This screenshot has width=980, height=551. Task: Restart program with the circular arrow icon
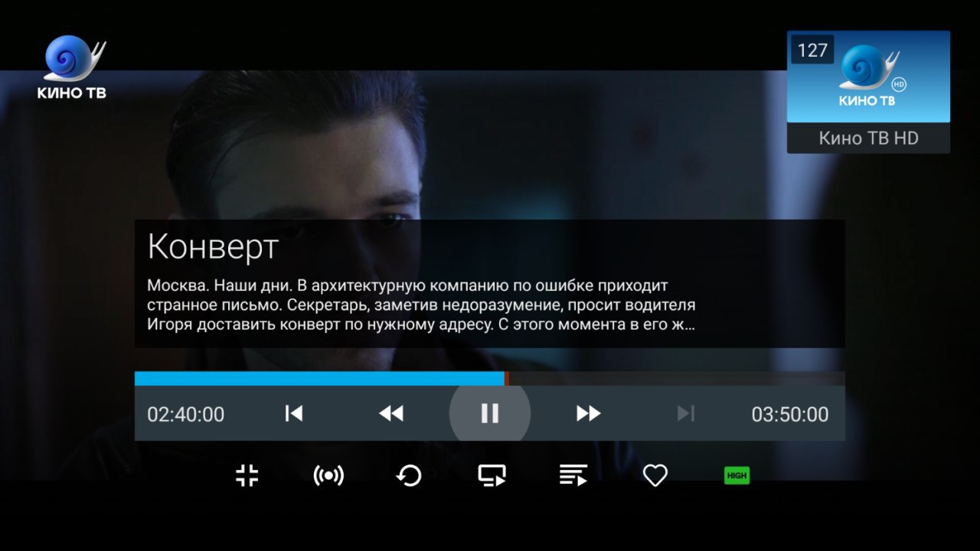[409, 476]
